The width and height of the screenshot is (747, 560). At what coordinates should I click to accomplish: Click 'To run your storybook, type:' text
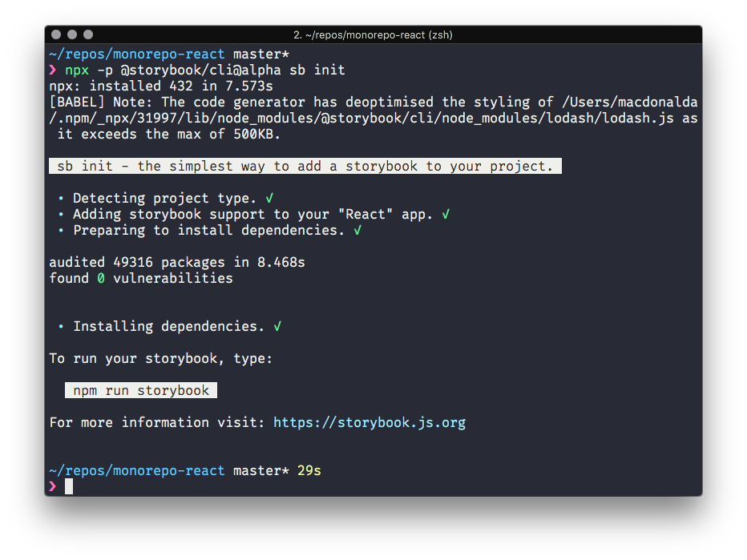pyautogui.click(x=161, y=359)
